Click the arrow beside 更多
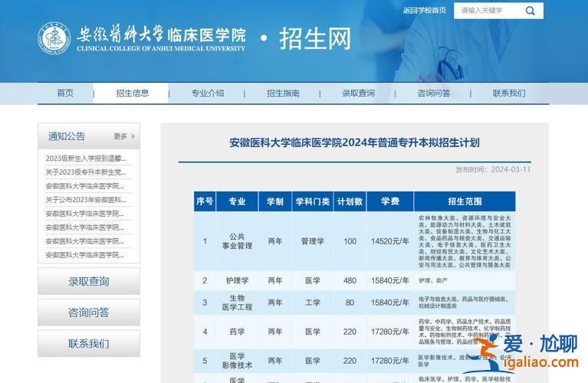This screenshot has height=383, width=588. click(133, 136)
